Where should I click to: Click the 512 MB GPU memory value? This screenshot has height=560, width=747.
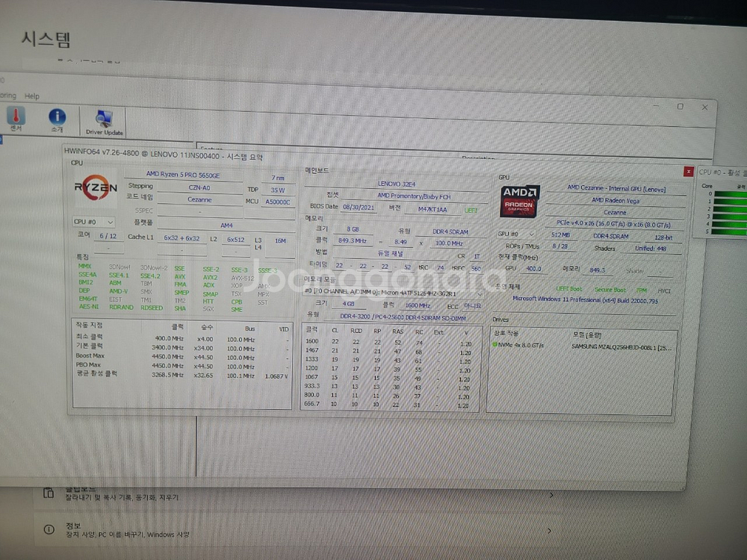coord(560,234)
